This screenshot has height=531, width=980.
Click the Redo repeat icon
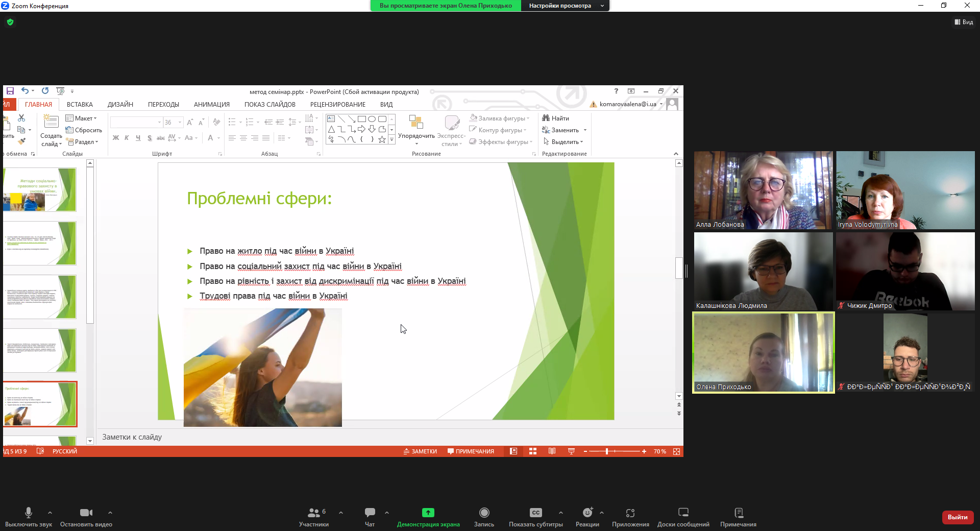[x=45, y=91]
